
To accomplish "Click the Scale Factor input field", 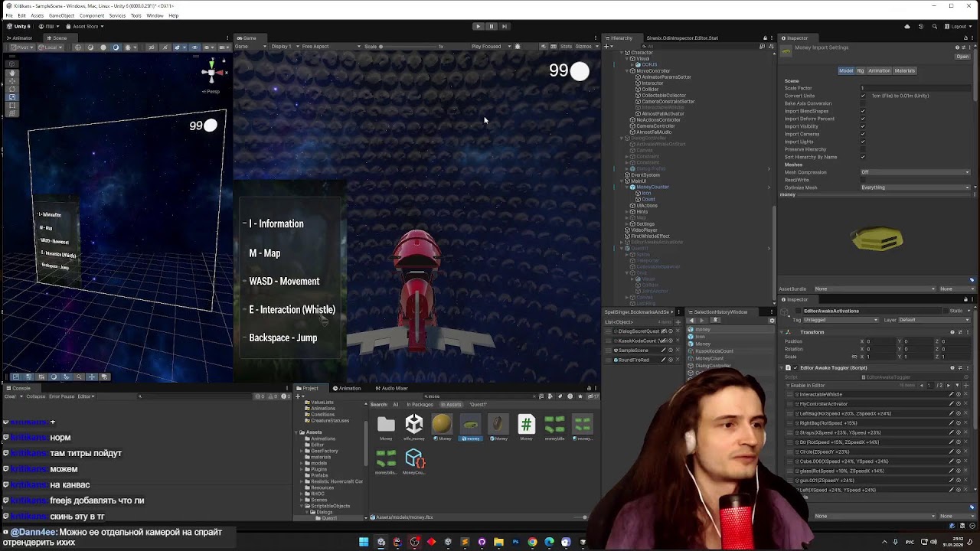I will click(x=915, y=88).
